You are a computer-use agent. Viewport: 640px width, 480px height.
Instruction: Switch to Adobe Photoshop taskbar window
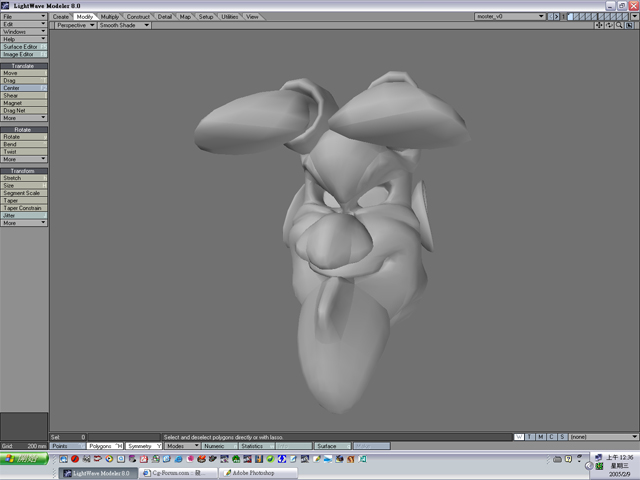pyautogui.click(x=258, y=473)
